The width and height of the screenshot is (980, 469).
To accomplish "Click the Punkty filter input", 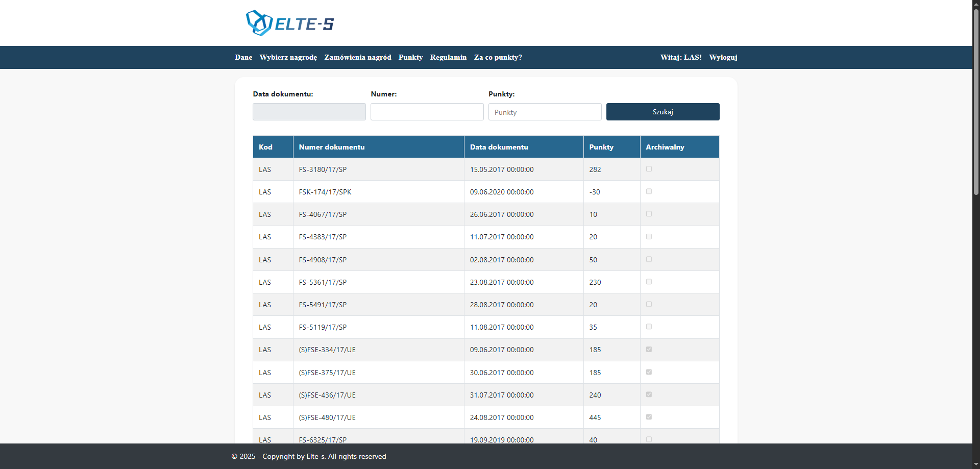I will point(545,112).
